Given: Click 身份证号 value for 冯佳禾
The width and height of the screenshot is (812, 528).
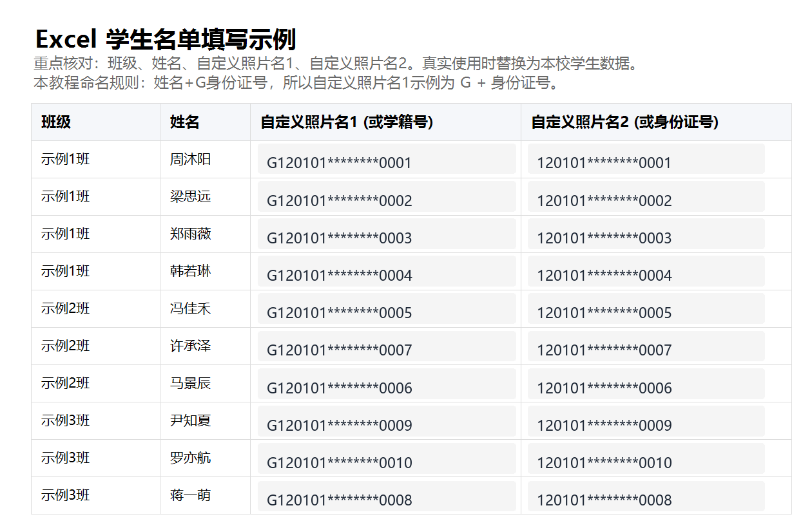Looking at the screenshot, I should (x=646, y=308).
